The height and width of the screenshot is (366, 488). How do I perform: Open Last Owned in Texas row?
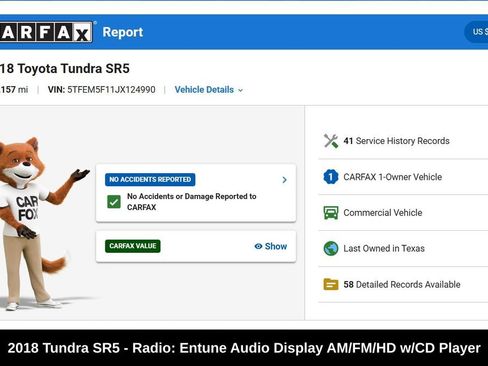pos(403,248)
